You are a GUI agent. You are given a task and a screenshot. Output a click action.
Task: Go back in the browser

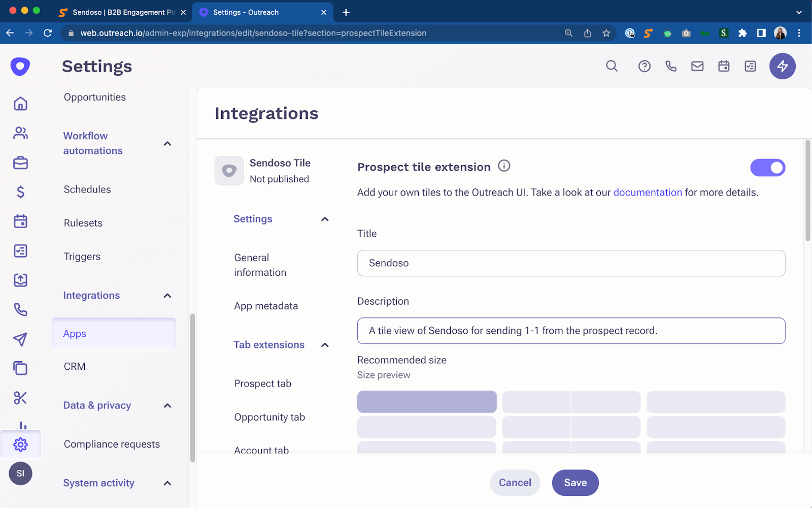(10, 33)
